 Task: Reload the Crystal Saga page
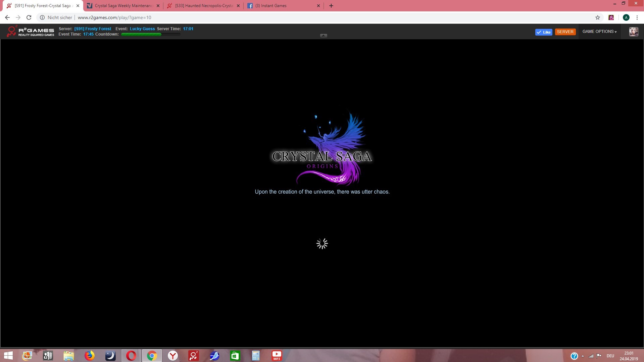pyautogui.click(x=29, y=17)
